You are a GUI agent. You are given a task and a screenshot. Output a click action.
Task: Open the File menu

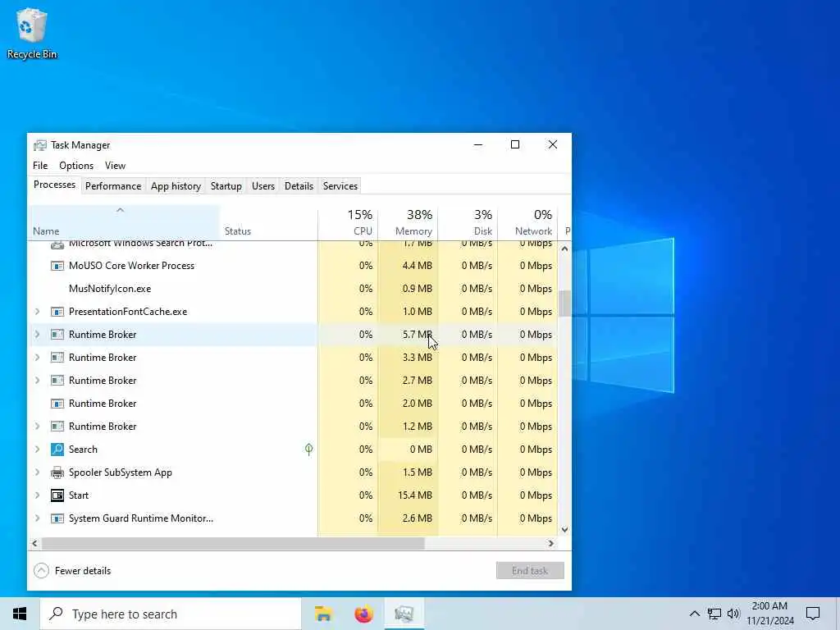click(40, 166)
